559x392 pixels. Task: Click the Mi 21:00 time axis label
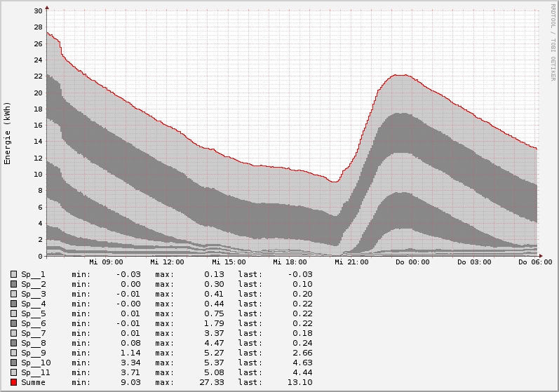350,262
